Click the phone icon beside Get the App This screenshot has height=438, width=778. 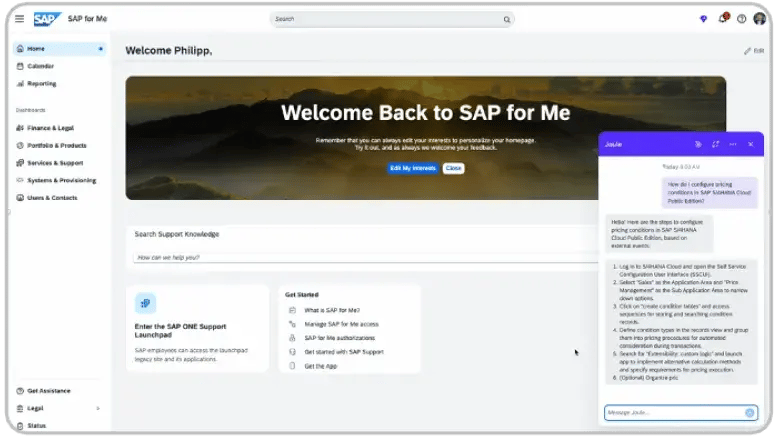[x=292, y=366]
